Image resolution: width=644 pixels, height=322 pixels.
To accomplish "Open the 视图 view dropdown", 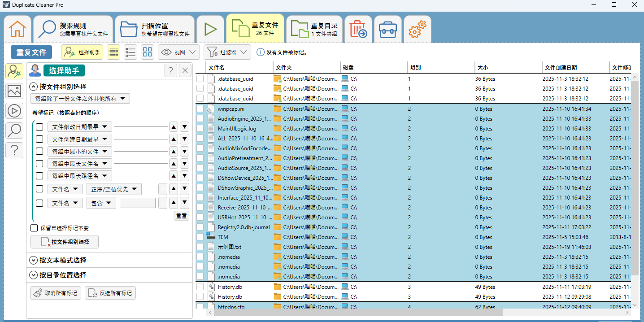I will pos(178,52).
